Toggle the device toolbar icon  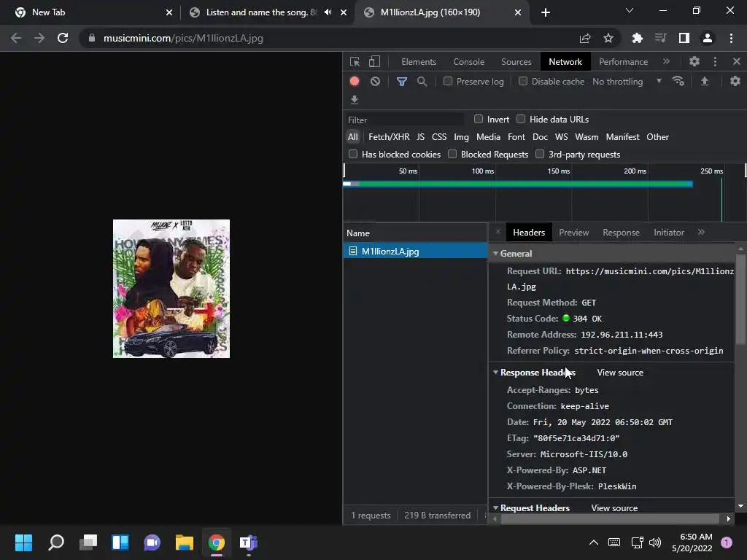374,61
